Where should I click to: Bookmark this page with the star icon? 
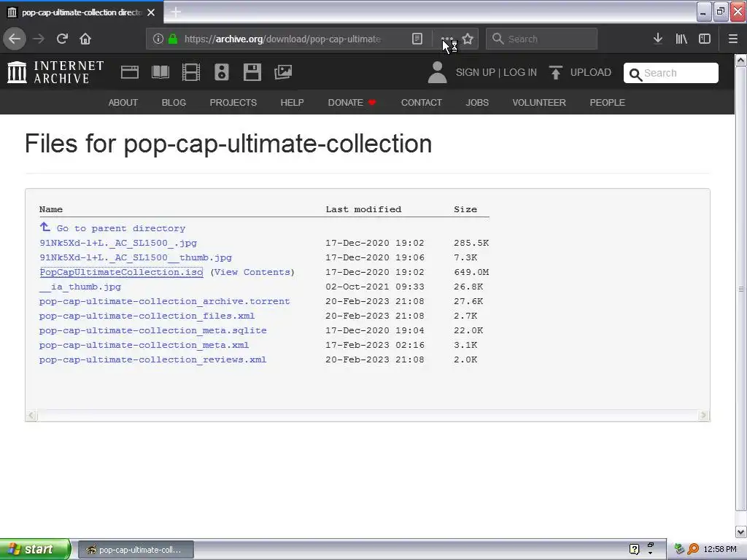click(x=468, y=39)
